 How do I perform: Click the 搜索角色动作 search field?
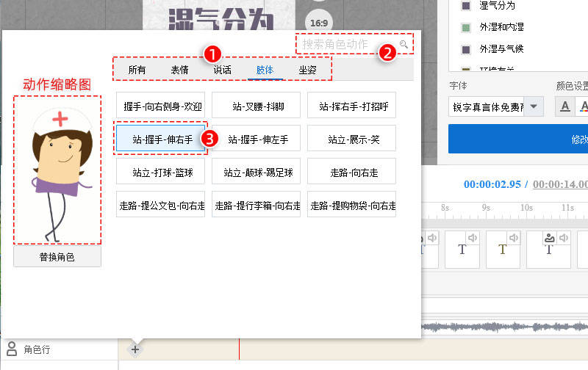(345, 44)
